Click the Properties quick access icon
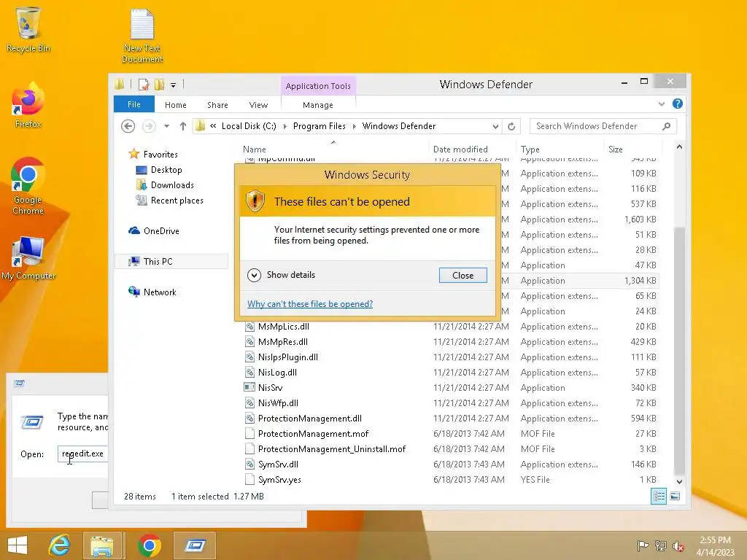 (x=143, y=85)
